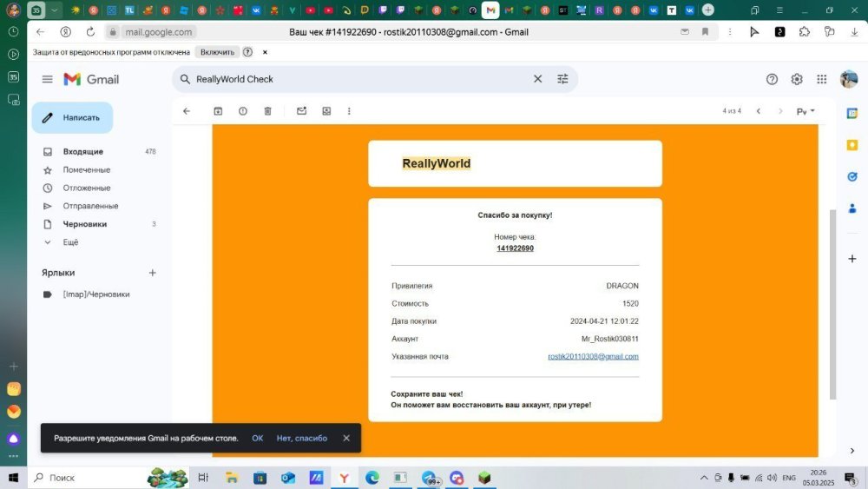The height and width of the screenshot is (489, 868).
Task: Open browser downloads arrow
Action: coord(854,32)
